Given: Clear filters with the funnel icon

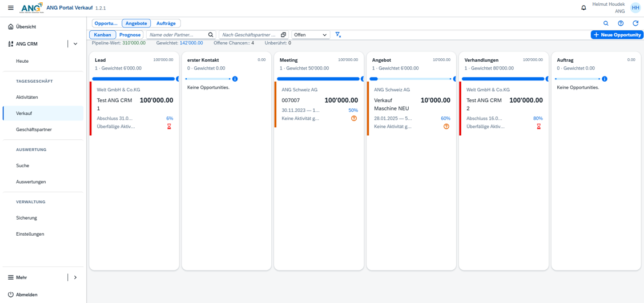Looking at the screenshot, I should [338, 35].
